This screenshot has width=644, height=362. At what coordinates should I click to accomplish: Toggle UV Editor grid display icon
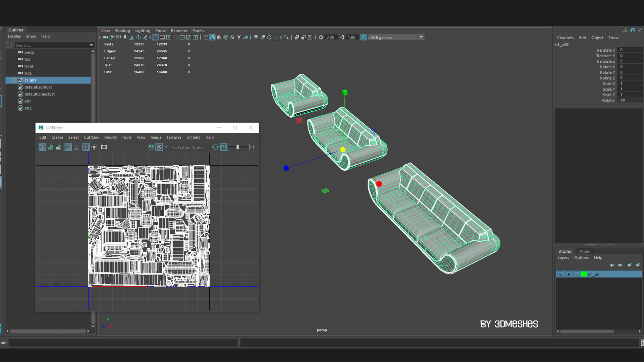coord(86,147)
